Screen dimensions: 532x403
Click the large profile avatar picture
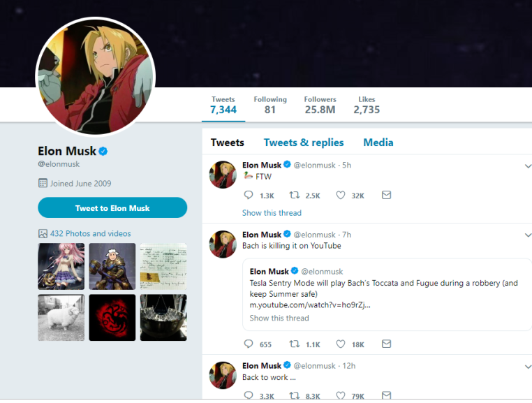point(96,76)
